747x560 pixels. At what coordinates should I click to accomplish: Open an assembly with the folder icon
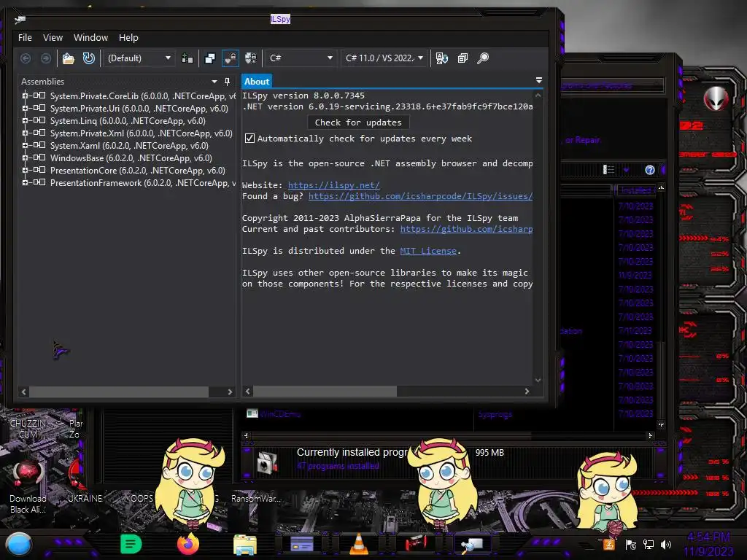pyautogui.click(x=69, y=58)
